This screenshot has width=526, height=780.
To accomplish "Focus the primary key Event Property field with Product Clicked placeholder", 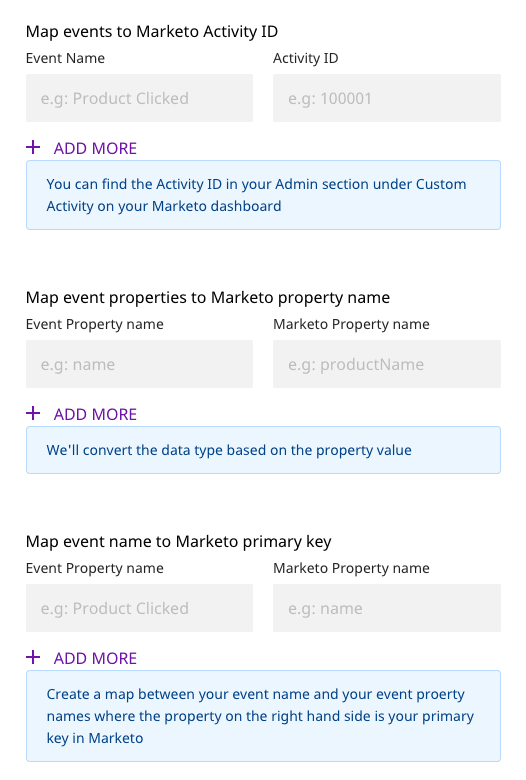I will coord(139,608).
